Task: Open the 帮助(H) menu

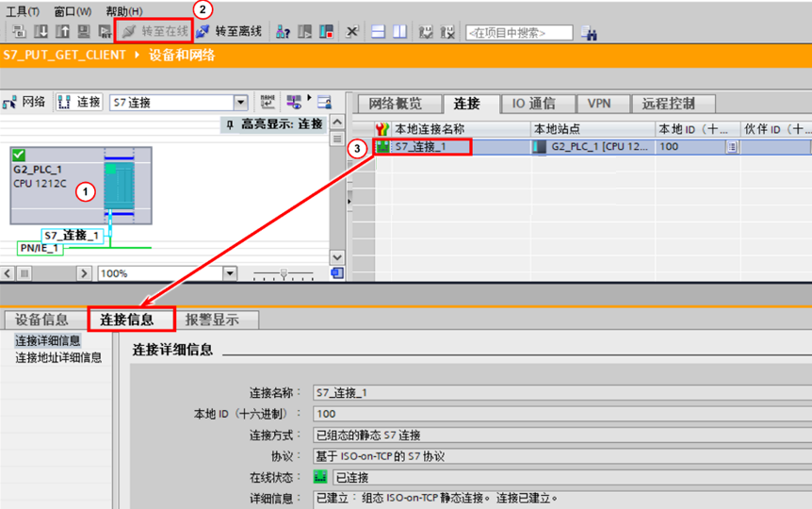Action: [x=124, y=11]
